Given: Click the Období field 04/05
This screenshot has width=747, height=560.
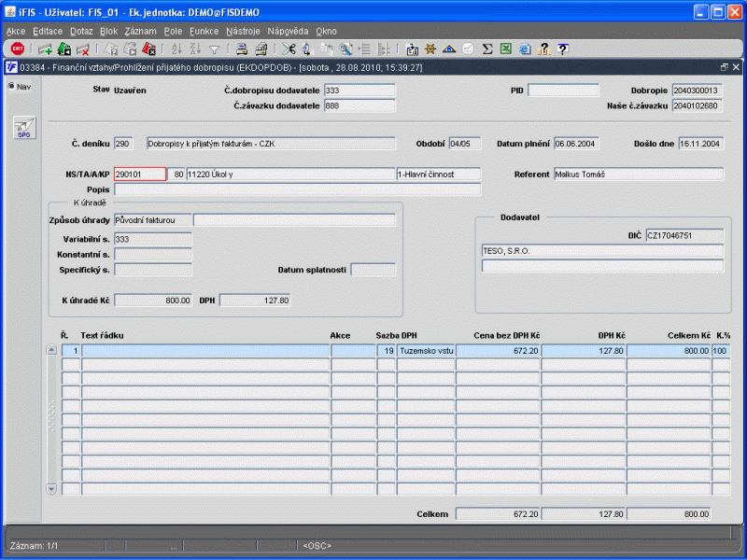Looking at the screenshot, I should (465, 144).
